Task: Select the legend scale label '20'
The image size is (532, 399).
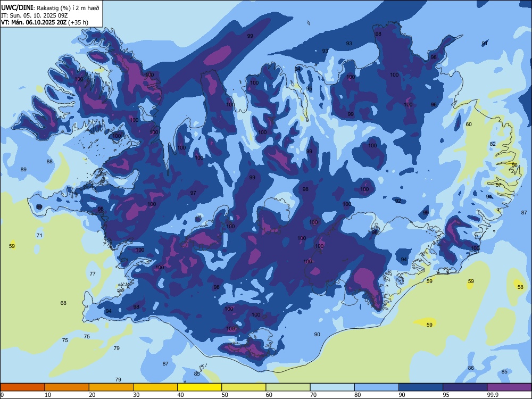Action: (92, 395)
